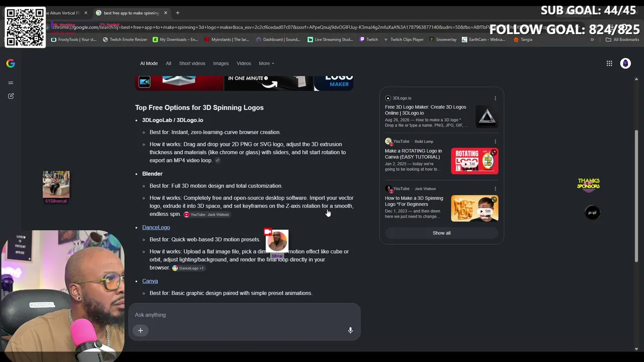Click the '3DLogoLab / 3DLogo.io' bullet text

tap(173, 120)
